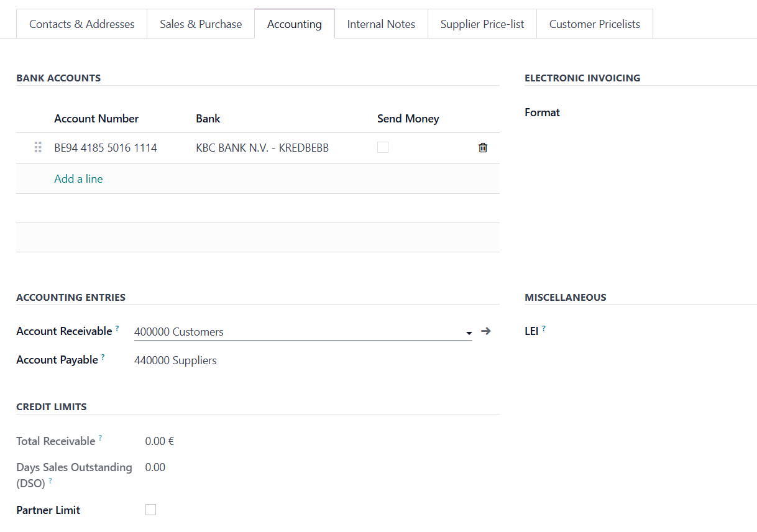Click the Account Payable 440000 Suppliers field
Image resolution: width=757 pixels, height=532 pixels.
pyautogui.click(x=175, y=360)
